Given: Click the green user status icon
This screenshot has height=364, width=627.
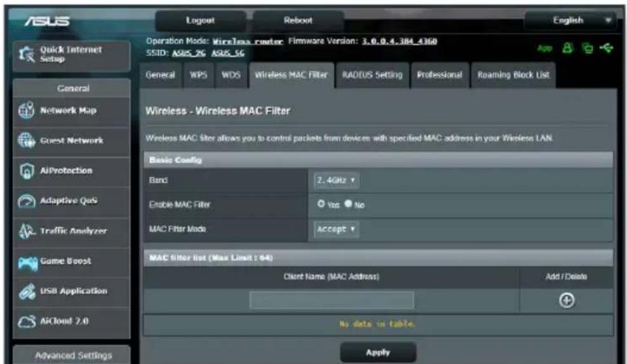Looking at the screenshot, I should [567, 48].
